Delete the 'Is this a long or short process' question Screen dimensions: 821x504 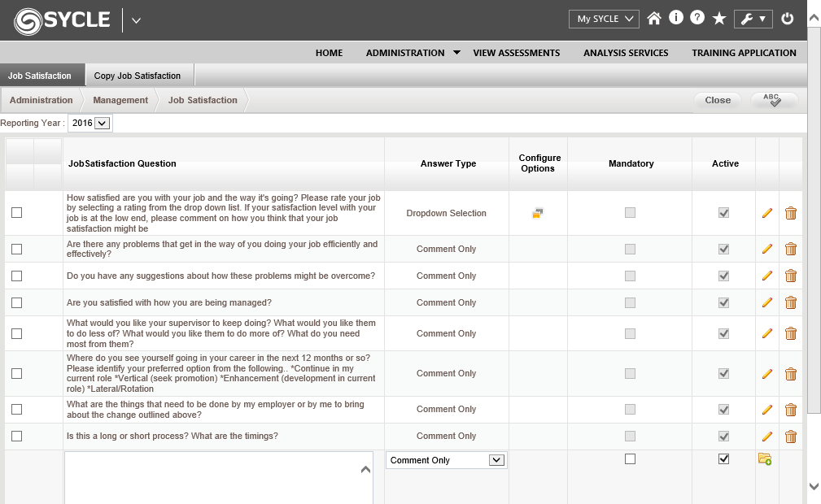790,437
